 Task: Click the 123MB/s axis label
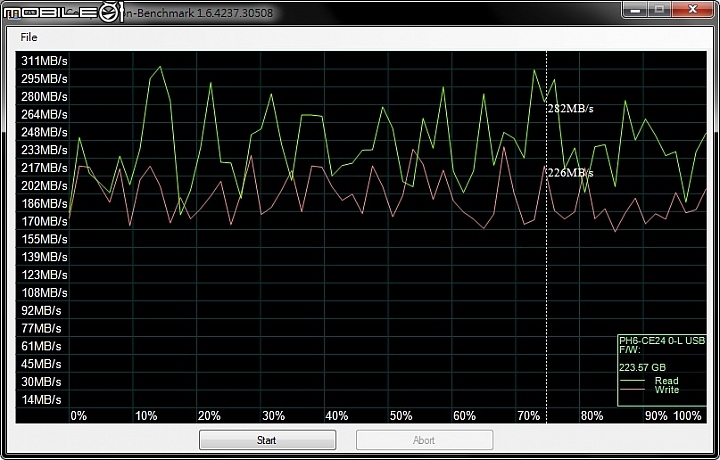[44, 275]
